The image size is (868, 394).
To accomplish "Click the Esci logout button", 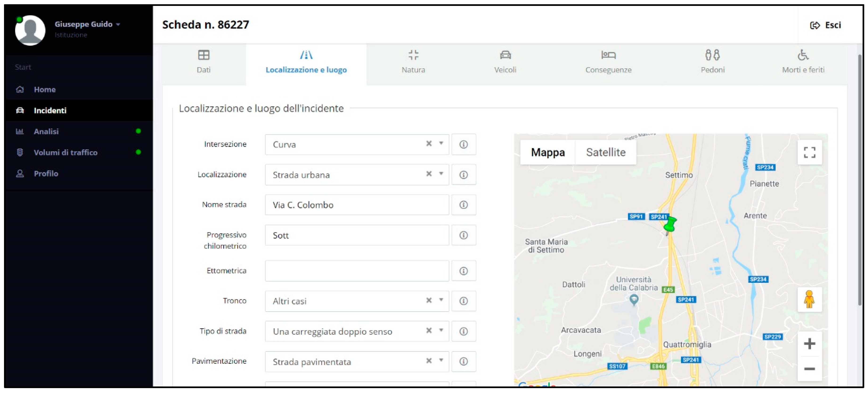I will click(826, 25).
